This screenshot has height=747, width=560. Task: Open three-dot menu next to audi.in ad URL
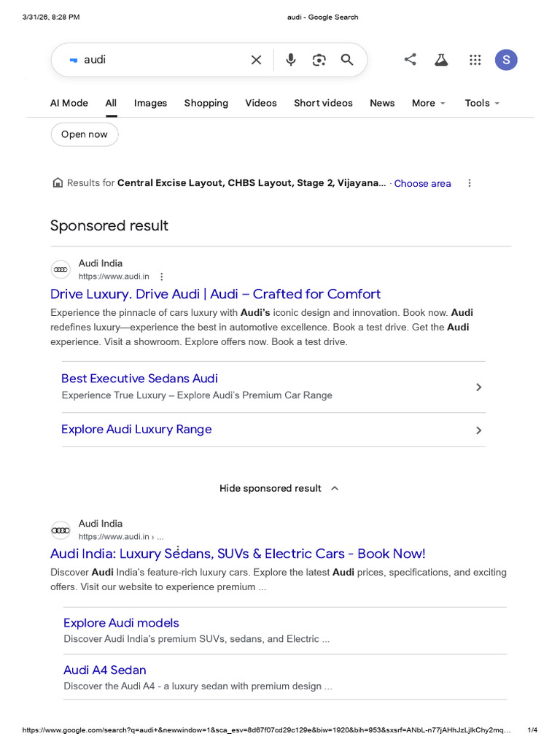pyautogui.click(x=162, y=276)
